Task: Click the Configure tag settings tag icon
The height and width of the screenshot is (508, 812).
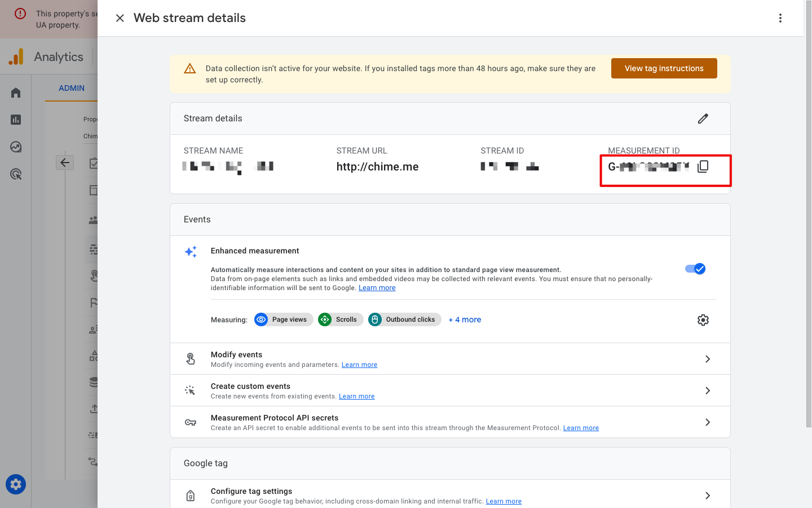Action: click(191, 496)
